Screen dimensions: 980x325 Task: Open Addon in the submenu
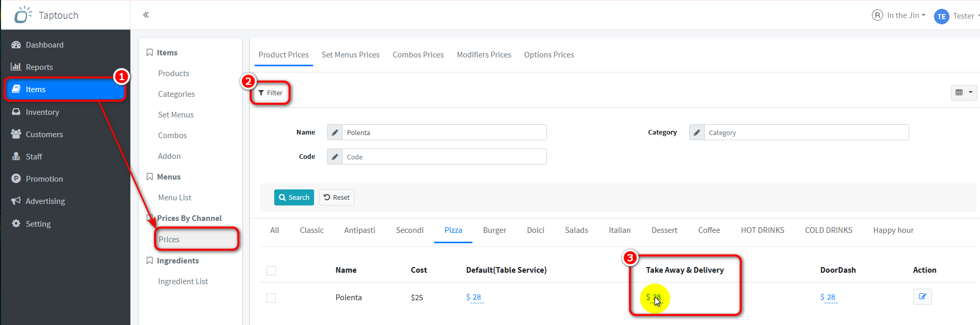(169, 156)
